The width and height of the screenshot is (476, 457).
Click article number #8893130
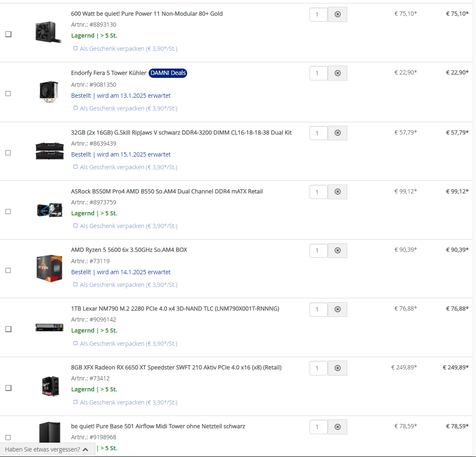pyautogui.click(x=102, y=25)
